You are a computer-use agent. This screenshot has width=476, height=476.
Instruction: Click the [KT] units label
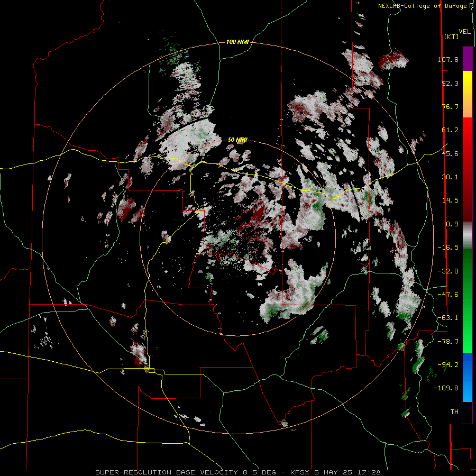(451, 36)
